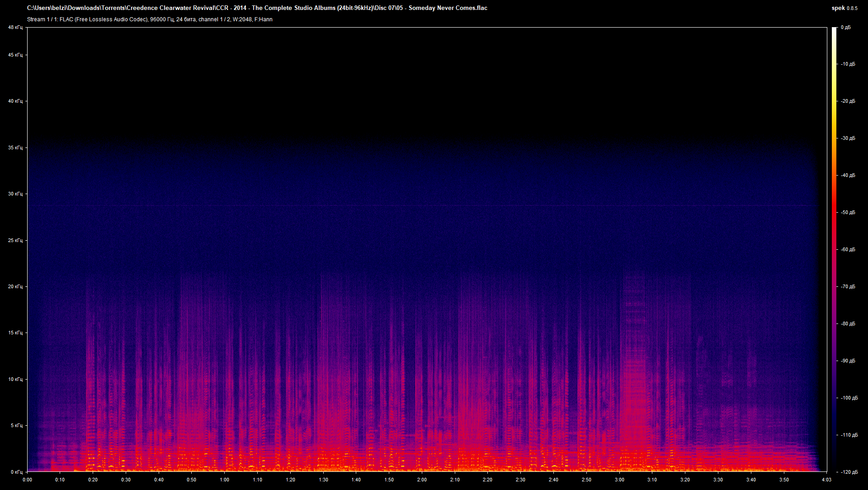Image resolution: width=868 pixels, height=490 pixels.
Task: Click the FLAC file path in the title
Action: tap(181, 8)
